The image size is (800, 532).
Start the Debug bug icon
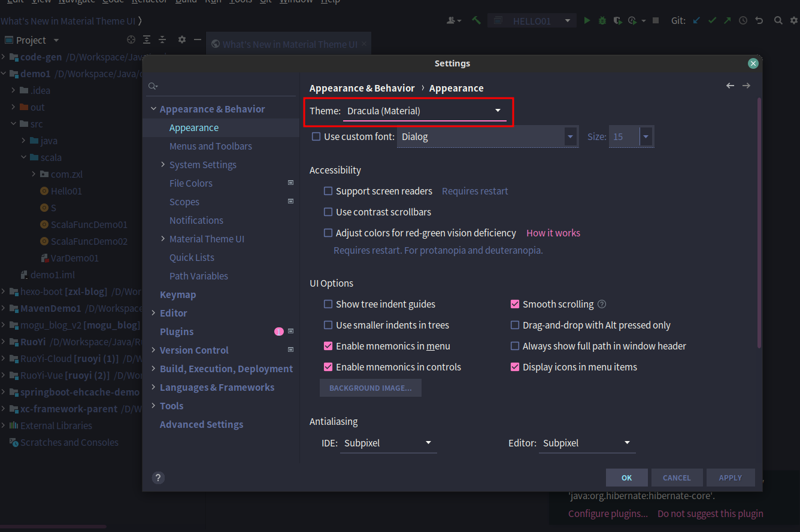601,20
